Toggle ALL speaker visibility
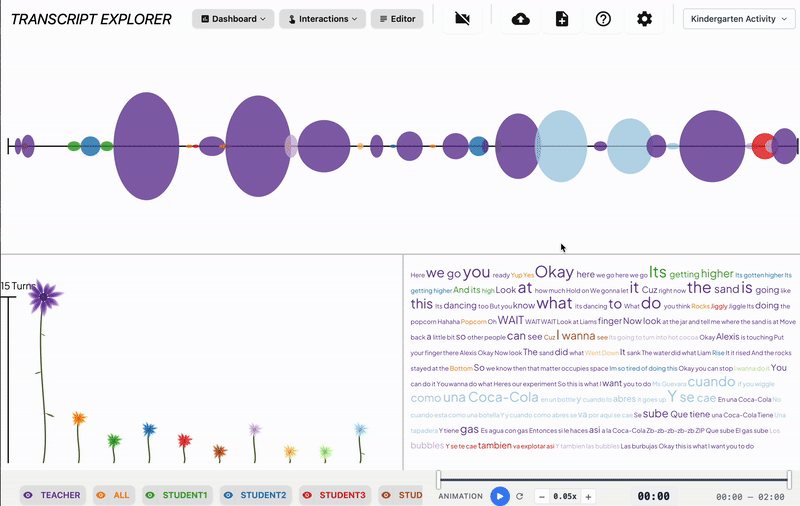Image resolution: width=800 pixels, height=506 pixels. [114, 495]
